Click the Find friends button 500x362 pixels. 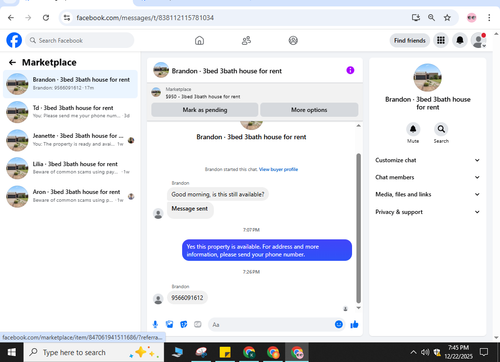coord(410,40)
